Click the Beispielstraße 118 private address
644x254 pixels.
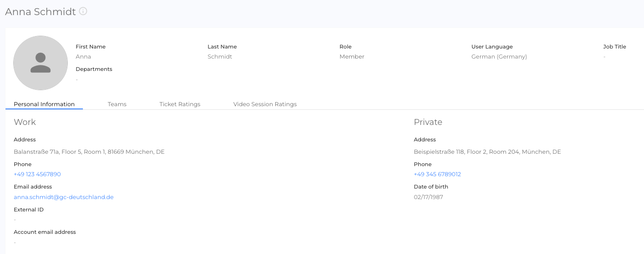click(x=487, y=152)
